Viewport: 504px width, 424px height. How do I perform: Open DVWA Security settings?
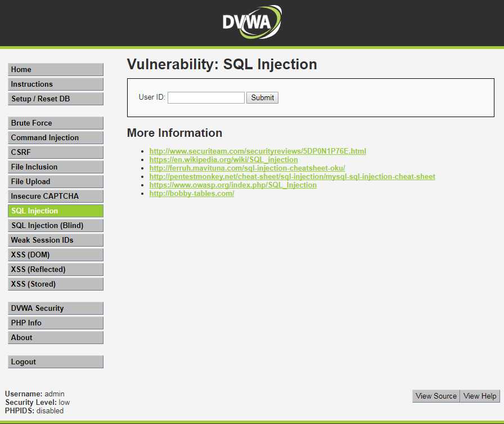(x=56, y=308)
